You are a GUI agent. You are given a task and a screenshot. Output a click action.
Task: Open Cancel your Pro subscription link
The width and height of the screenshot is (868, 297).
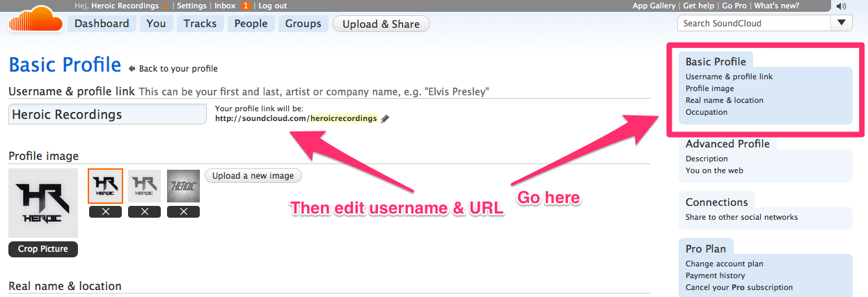[739, 287]
